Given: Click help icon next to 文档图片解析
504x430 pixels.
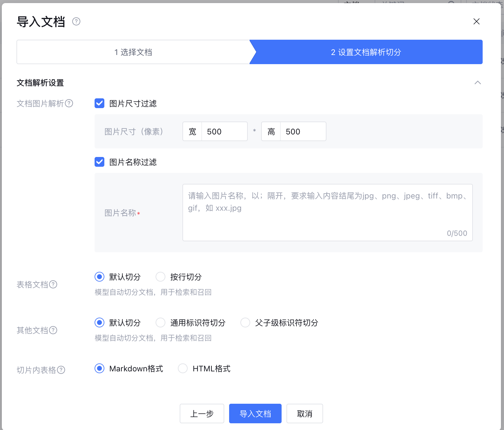Looking at the screenshot, I should 69,103.
